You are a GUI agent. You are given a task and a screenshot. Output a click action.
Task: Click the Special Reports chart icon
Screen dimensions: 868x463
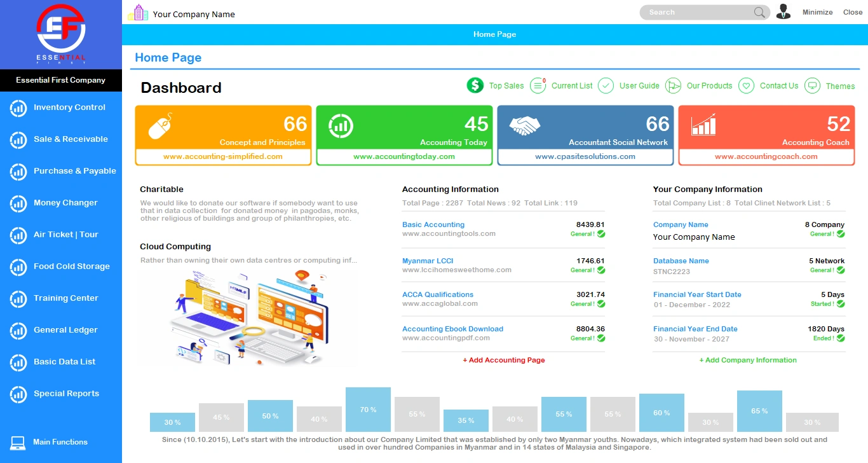click(x=18, y=394)
